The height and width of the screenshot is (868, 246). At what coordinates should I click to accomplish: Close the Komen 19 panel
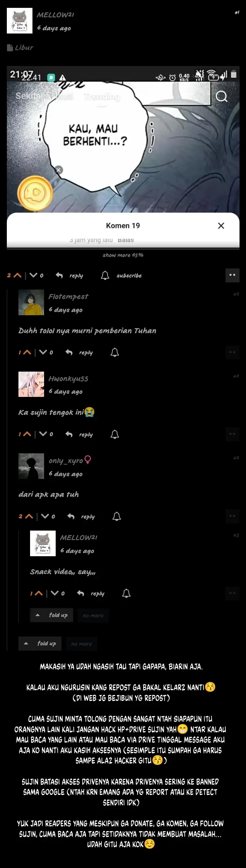pos(221,226)
